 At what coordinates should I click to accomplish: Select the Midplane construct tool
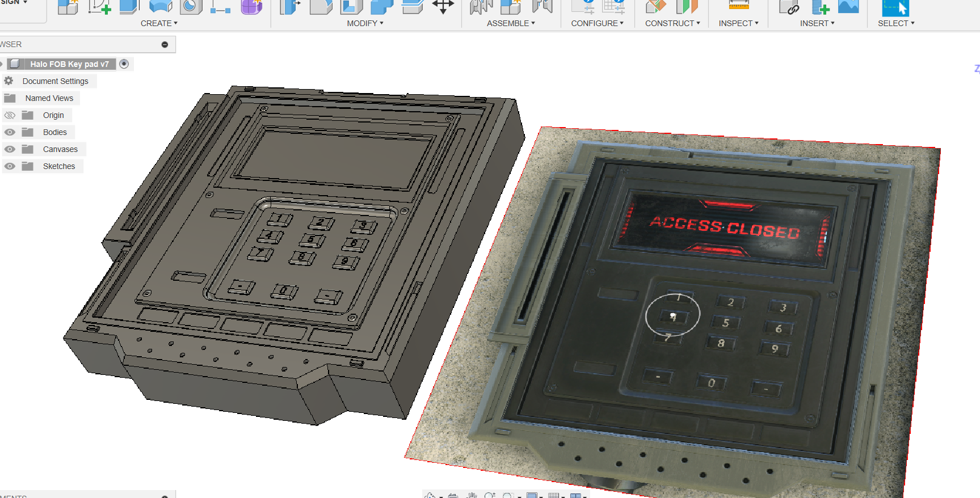(687, 7)
